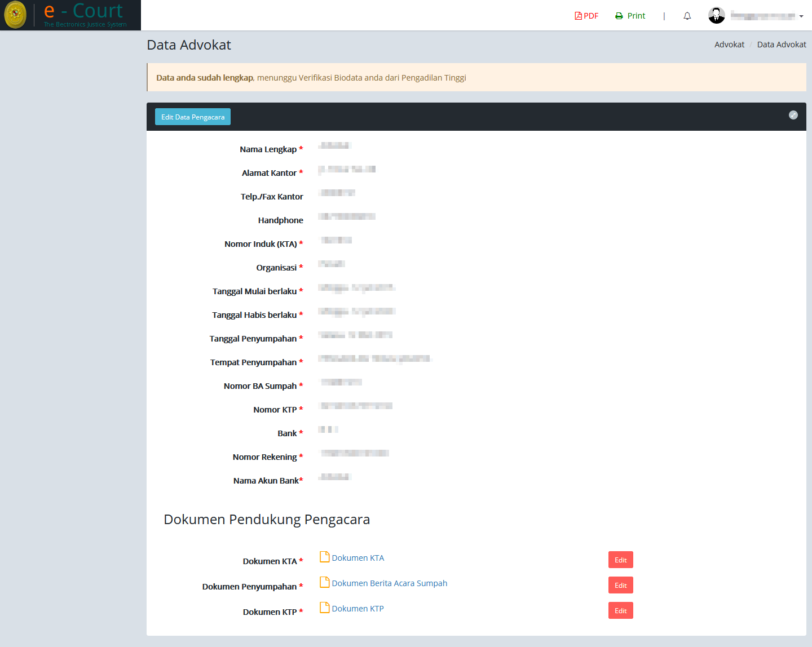This screenshot has height=647, width=812.
Task: Go to the Advokat breadcrumb
Action: 729,45
